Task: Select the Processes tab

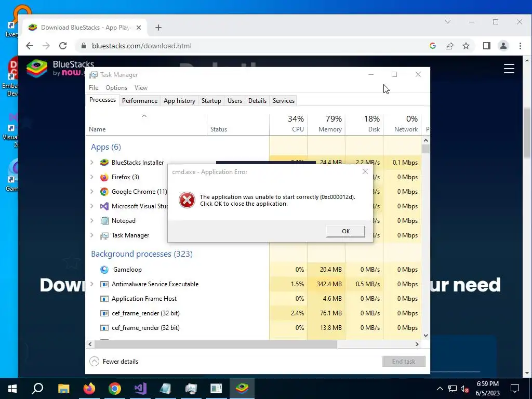Action: (x=102, y=100)
